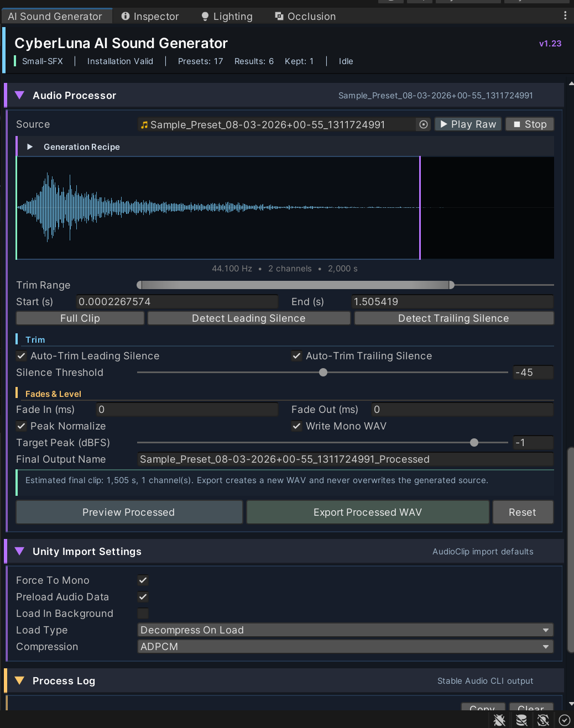Click the "Idle" status text
This screenshot has height=728, width=574.
click(x=346, y=61)
